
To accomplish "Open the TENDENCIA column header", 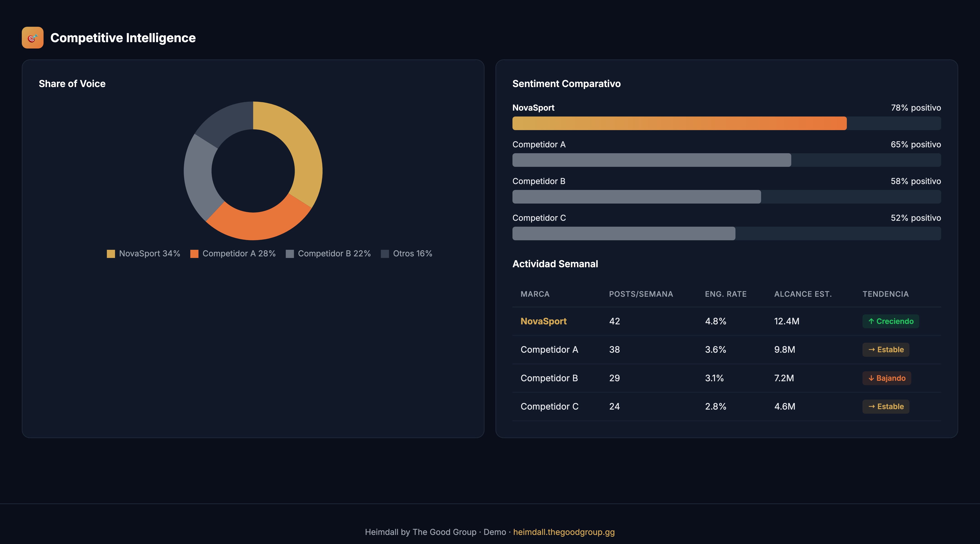I will coord(885,294).
